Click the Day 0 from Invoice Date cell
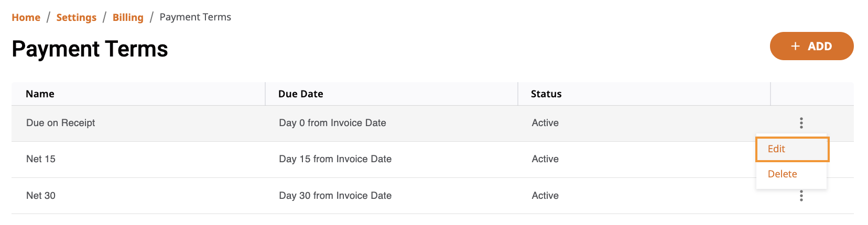 (x=332, y=123)
